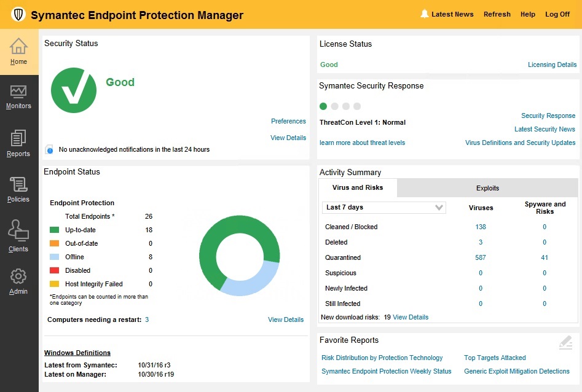Click the pencil to edit Favorite Reports
Screen dimensions: 582x392
point(565,343)
